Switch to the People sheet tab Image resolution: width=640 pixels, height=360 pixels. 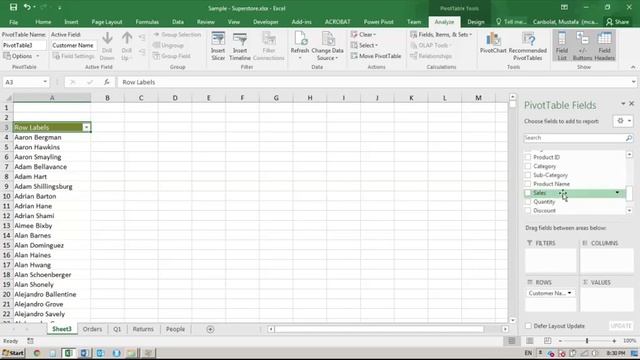click(175, 329)
